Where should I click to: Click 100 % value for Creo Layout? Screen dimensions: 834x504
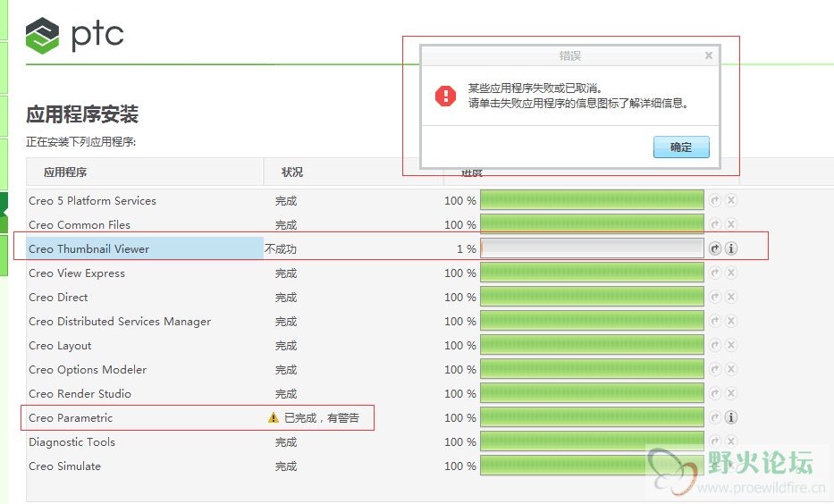click(460, 346)
